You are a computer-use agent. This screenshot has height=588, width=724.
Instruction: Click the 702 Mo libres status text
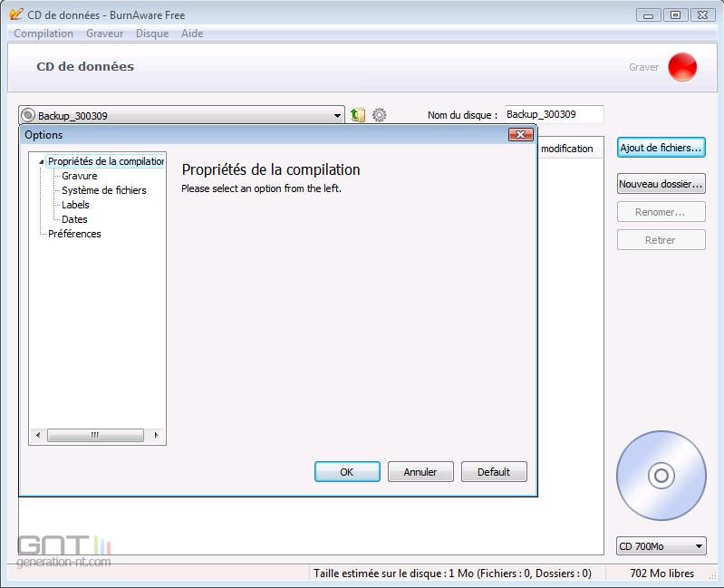click(661, 574)
